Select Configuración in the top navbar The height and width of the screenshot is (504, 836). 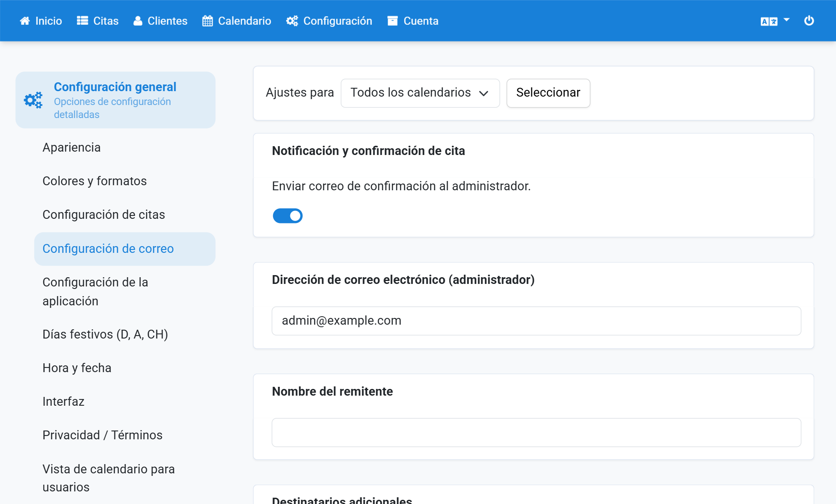point(329,21)
